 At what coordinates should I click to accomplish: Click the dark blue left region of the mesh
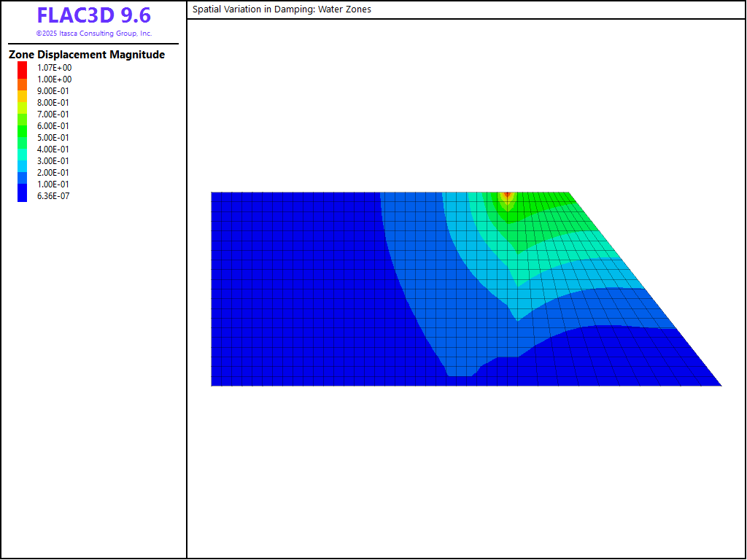(292, 292)
